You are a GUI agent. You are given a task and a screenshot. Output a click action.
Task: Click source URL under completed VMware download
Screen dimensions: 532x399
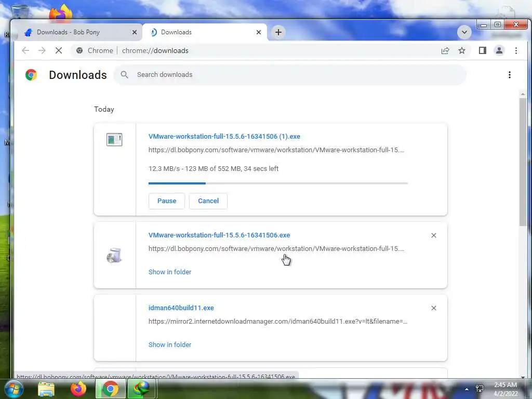pos(276,249)
